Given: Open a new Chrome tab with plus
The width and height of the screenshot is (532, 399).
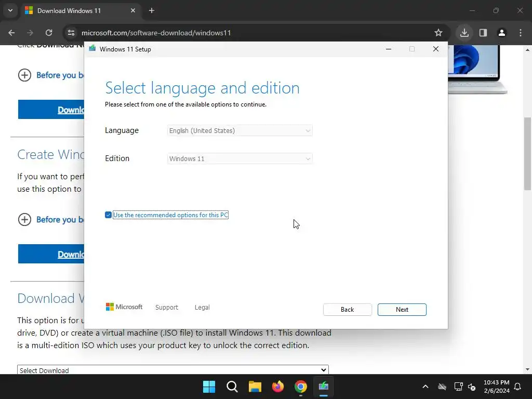Looking at the screenshot, I should pyautogui.click(x=152, y=10).
